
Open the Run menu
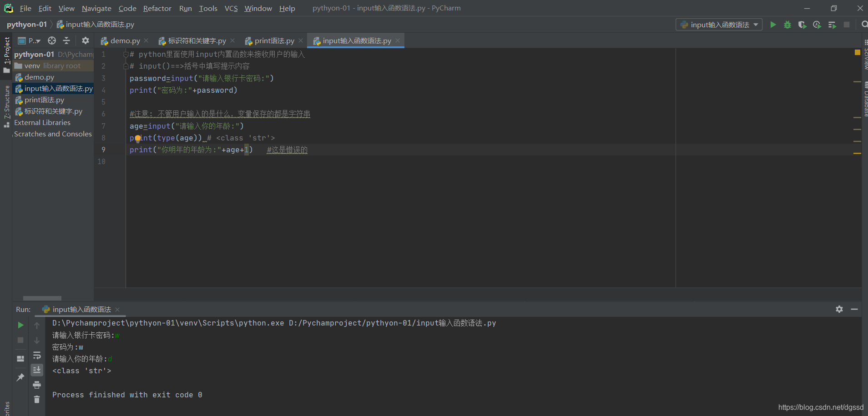click(x=185, y=8)
